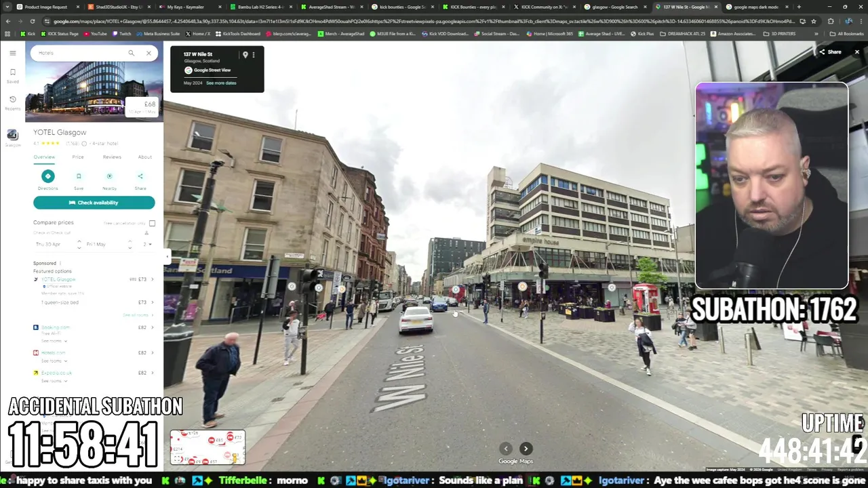
Task: Switch to the Reviews tab
Action: click(112, 157)
